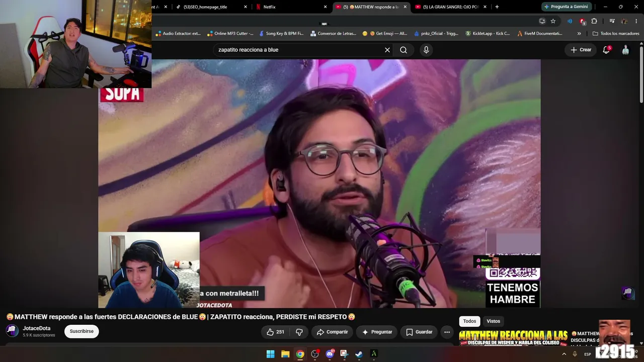Viewport: 644px width, 362px height.
Task: Open the YouTube notifications bell
Action: (x=606, y=50)
